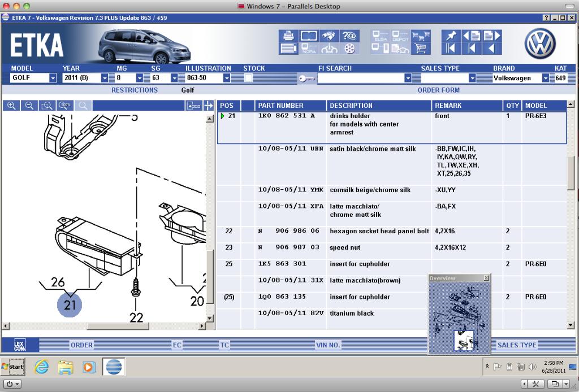
Task: Click the EC button in bottom bar
Action: click(177, 345)
